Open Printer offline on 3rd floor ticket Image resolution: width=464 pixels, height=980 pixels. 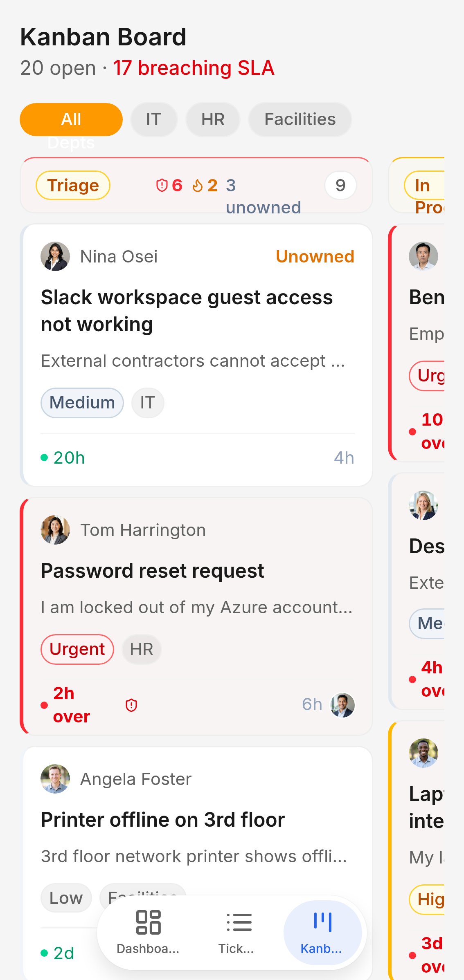(163, 820)
